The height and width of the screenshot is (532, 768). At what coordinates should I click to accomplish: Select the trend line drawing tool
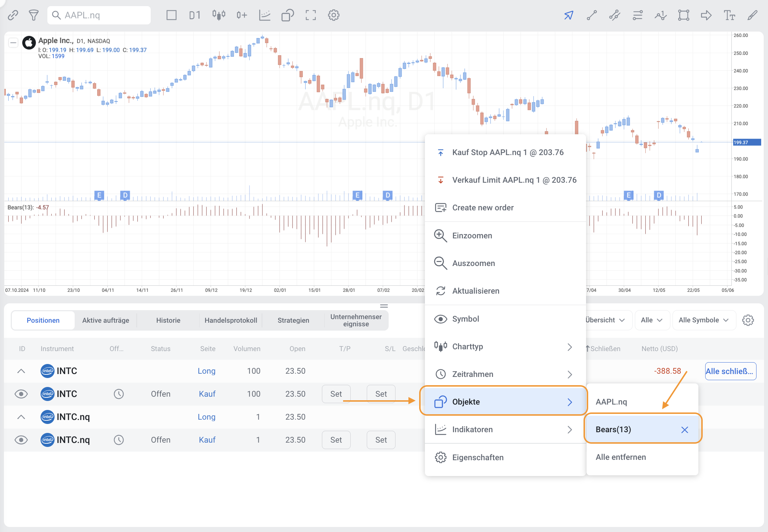[x=591, y=15]
